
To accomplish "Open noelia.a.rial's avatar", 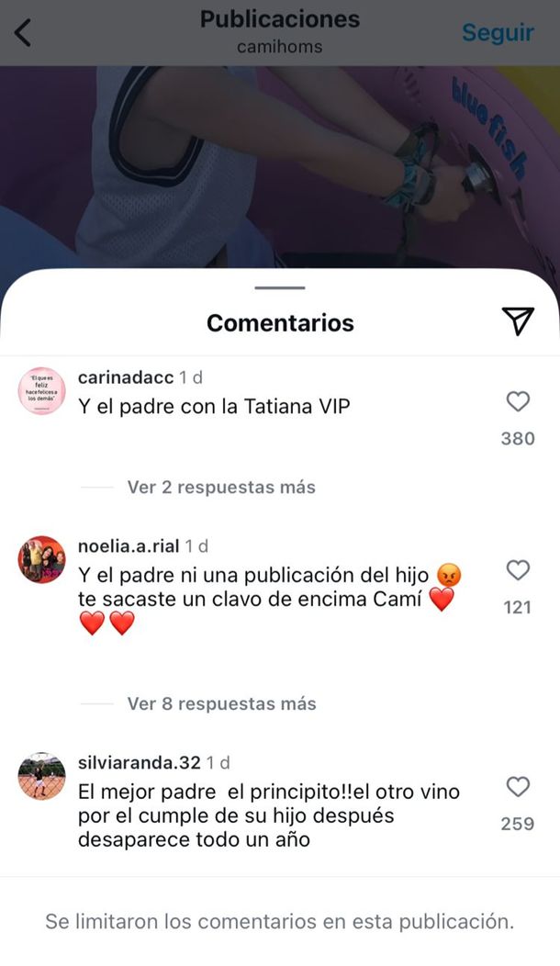I will [x=42, y=559].
